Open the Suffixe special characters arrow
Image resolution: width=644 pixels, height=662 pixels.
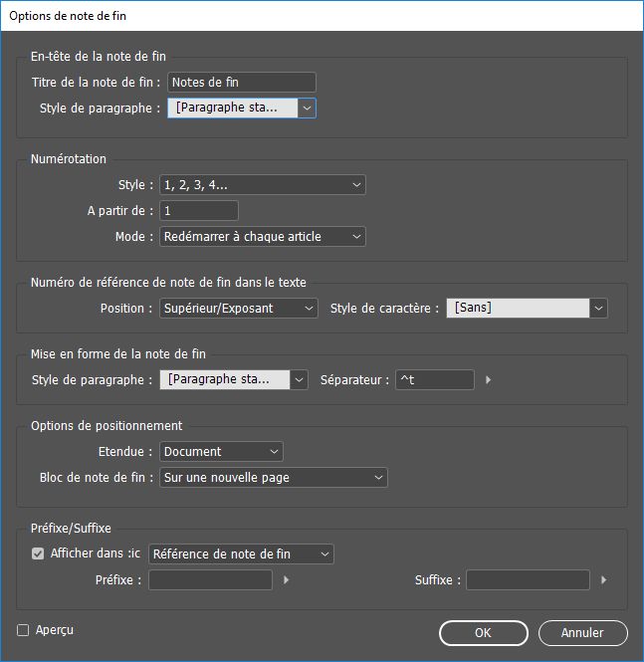click(604, 579)
